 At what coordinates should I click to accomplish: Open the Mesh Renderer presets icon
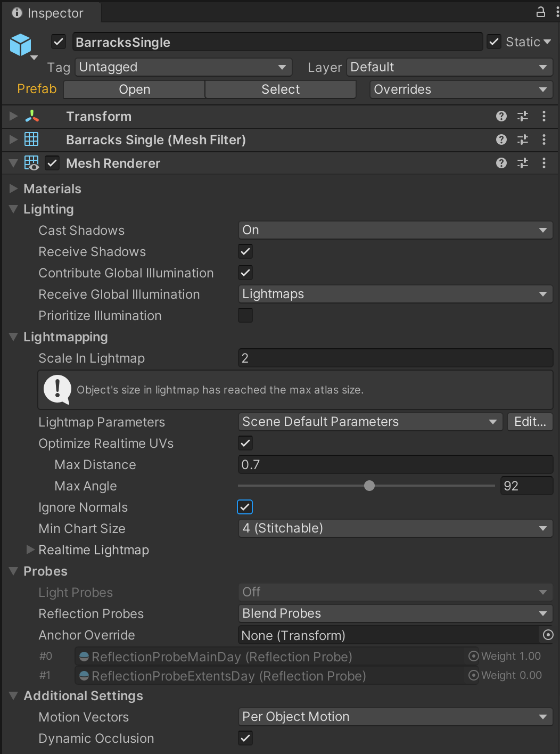pos(522,163)
